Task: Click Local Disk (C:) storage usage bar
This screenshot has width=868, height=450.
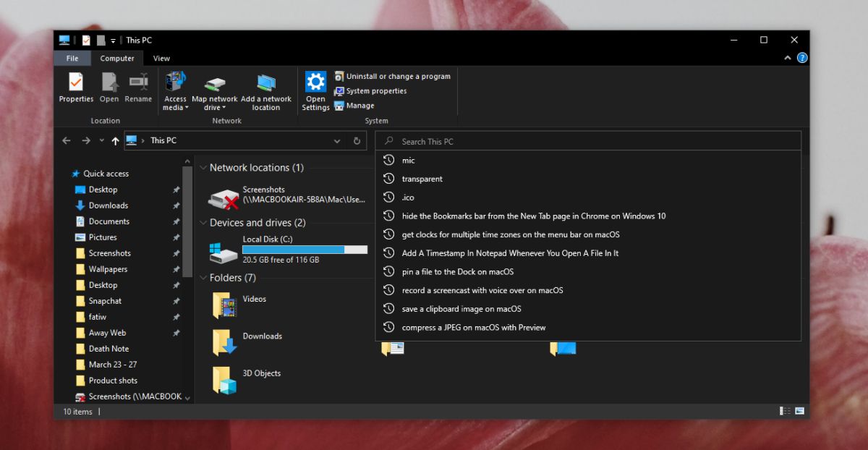Action: 305,250
